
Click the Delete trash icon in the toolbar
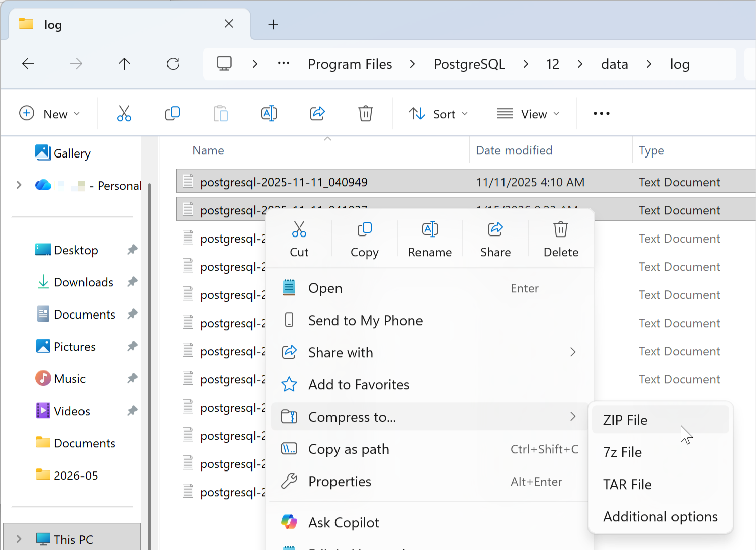[x=366, y=113]
